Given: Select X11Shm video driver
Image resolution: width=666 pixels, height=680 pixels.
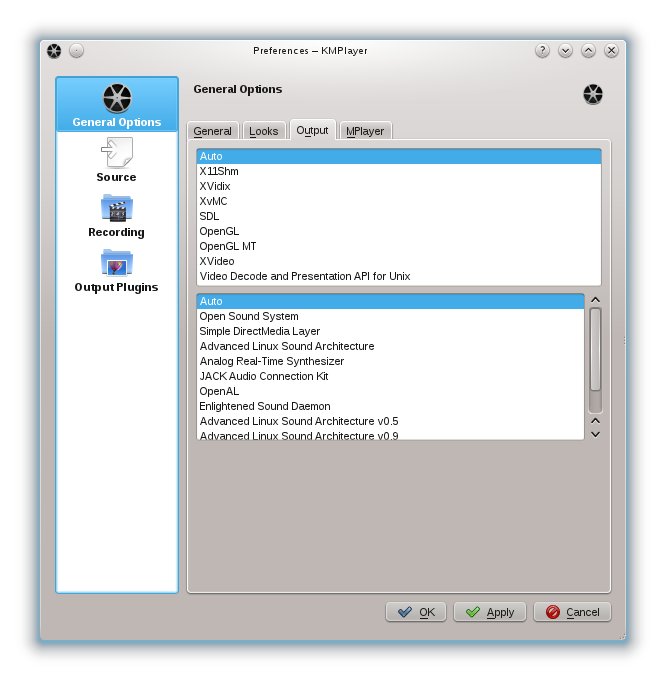Looking at the screenshot, I should (399, 171).
